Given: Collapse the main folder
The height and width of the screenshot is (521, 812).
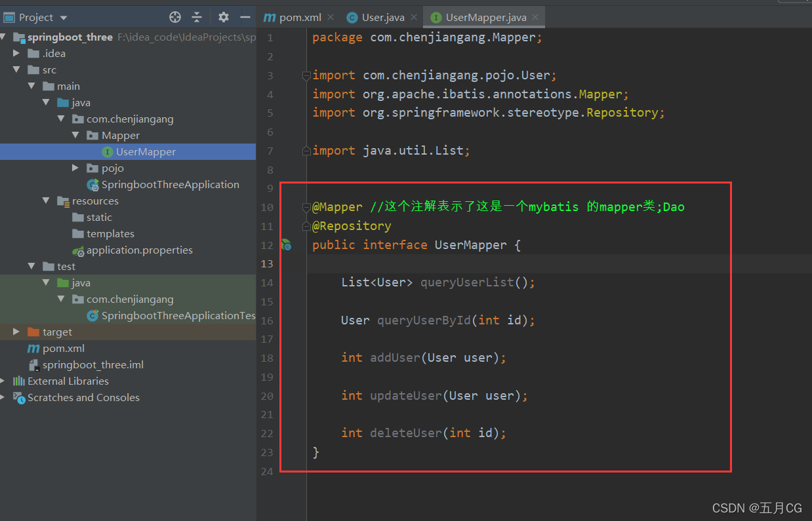Looking at the screenshot, I should (x=31, y=87).
